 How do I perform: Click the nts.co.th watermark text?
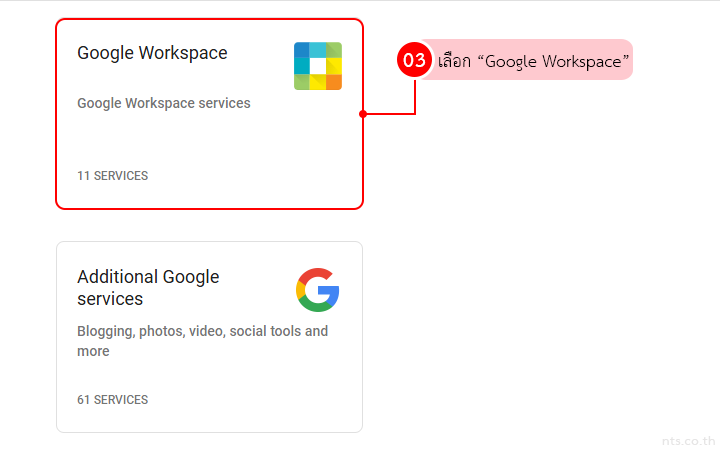(x=689, y=440)
